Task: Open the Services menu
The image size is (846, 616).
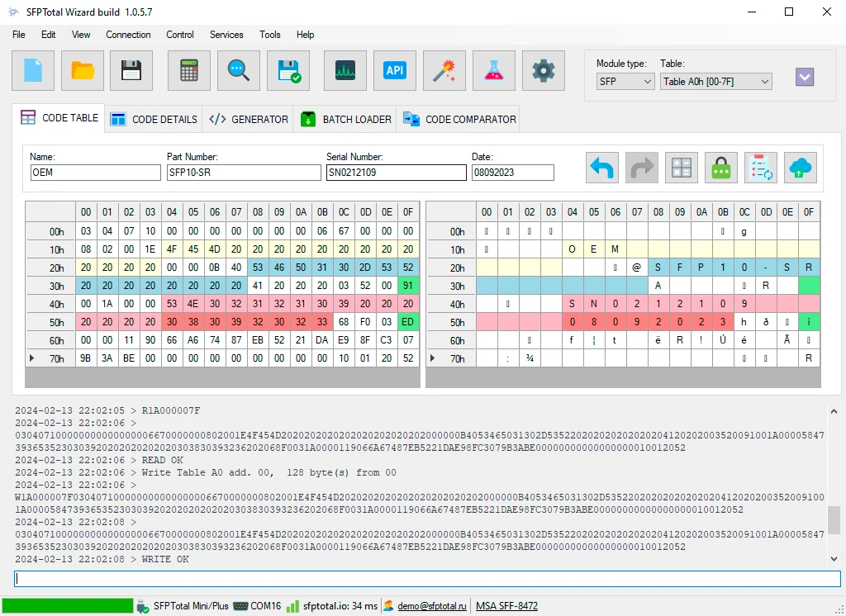Action: [x=226, y=35]
